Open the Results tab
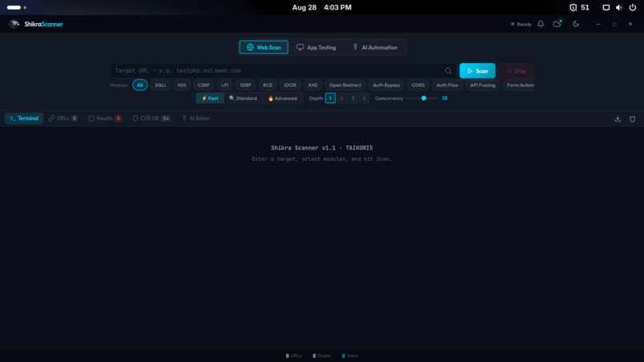The image size is (644, 362). pyautogui.click(x=105, y=118)
